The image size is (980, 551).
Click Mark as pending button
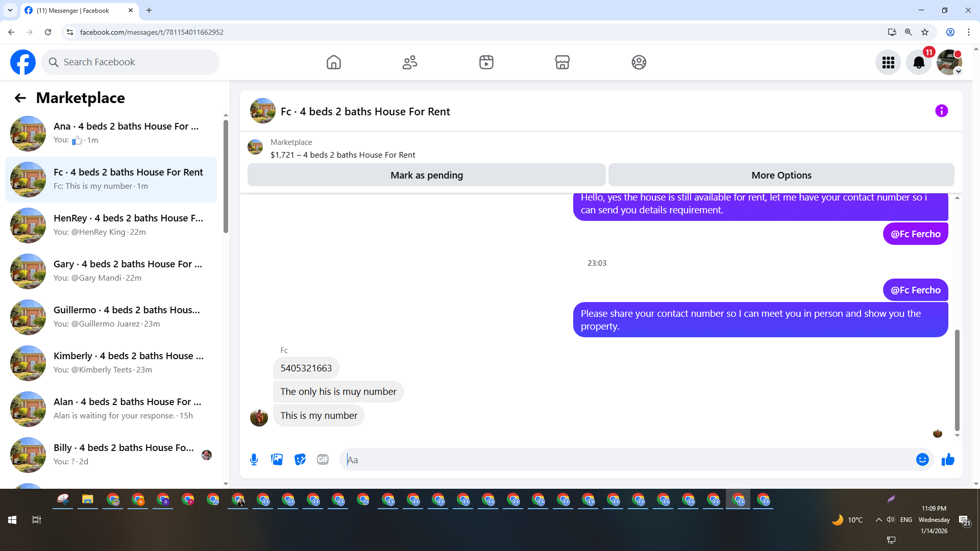(x=426, y=176)
